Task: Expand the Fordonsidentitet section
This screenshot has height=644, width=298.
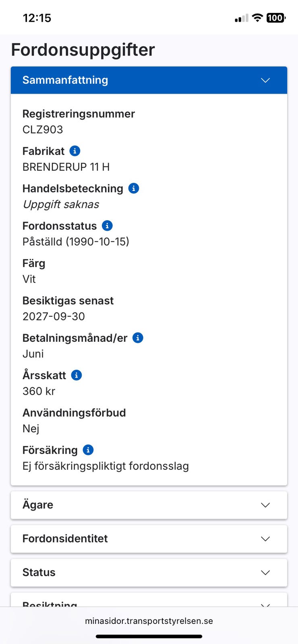Action: click(x=149, y=539)
